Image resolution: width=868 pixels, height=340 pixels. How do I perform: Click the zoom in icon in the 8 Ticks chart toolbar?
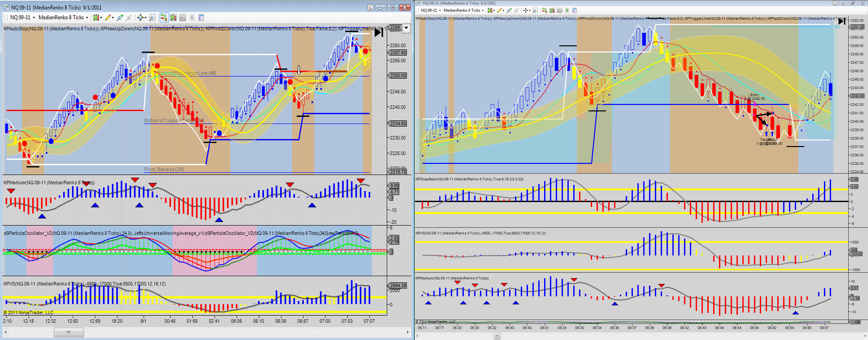[x=120, y=17]
